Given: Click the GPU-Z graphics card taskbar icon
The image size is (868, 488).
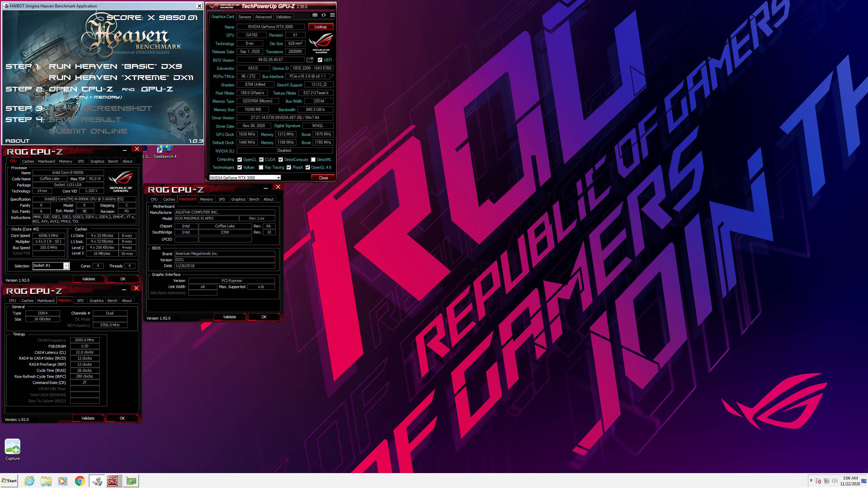Looking at the screenshot, I should (x=131, y=481).
